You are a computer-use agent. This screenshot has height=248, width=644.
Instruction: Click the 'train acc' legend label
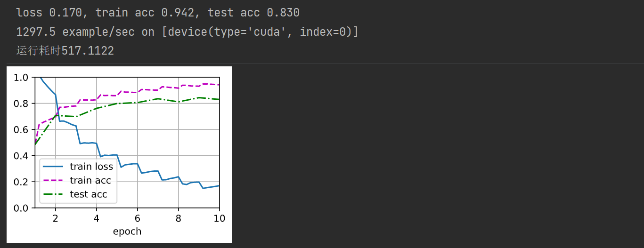[90, 180]
